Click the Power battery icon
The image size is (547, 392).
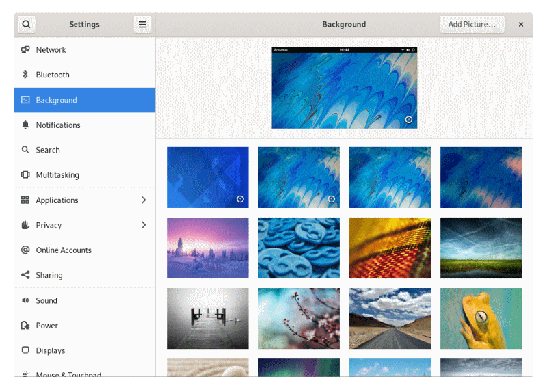(25, 326)
